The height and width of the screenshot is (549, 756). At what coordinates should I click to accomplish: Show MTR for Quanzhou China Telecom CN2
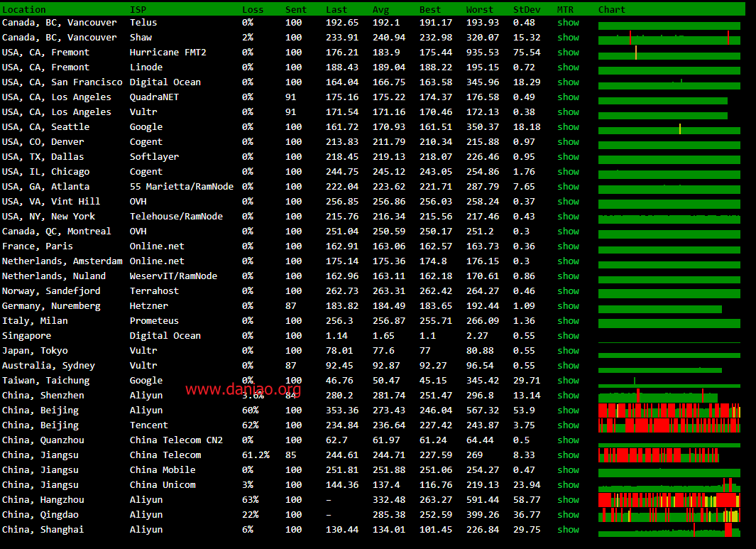(568, 440)
